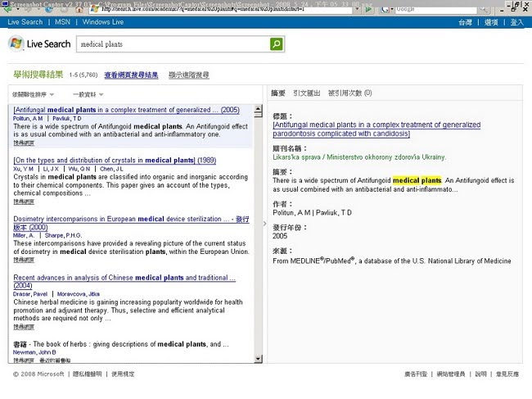Click author Politun, A M in results
This screenshot has height=399, width=532.
(28, 119)
